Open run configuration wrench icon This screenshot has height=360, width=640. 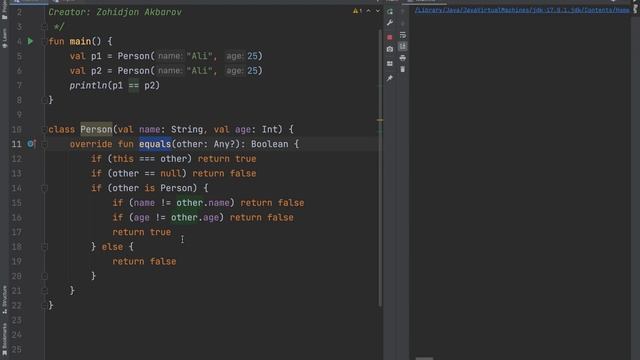(x=390, y=23)
